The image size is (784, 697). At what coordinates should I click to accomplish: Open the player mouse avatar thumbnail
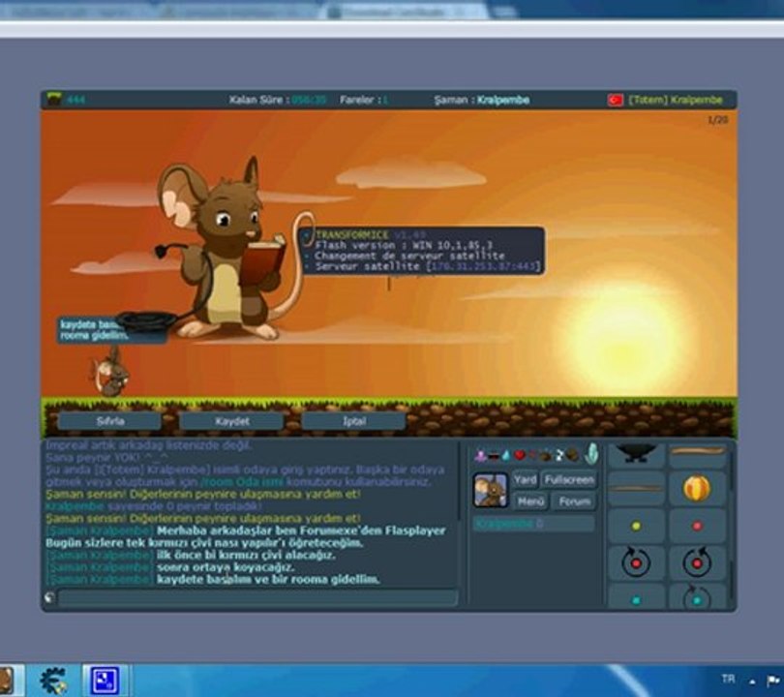[x=491, y=491]
